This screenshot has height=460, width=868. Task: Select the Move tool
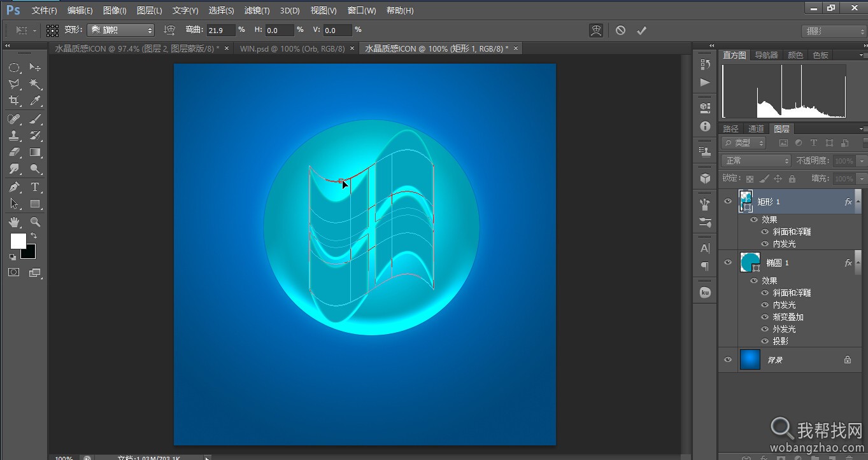(35, 67)
